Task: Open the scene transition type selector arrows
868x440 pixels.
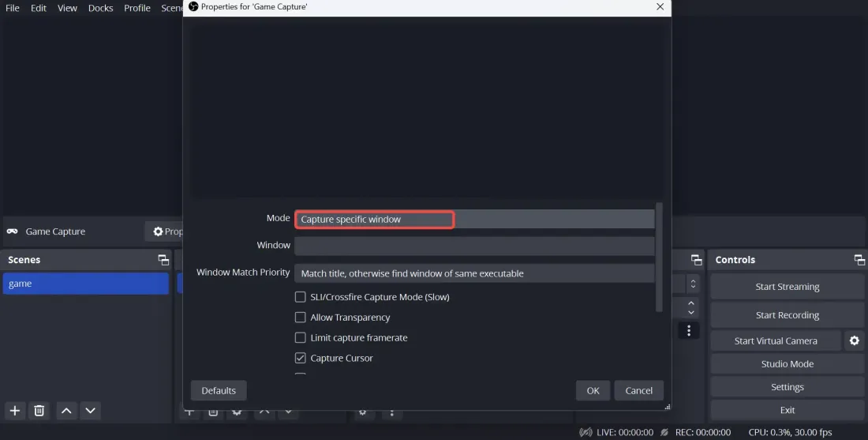Action: tap(693, 284)
